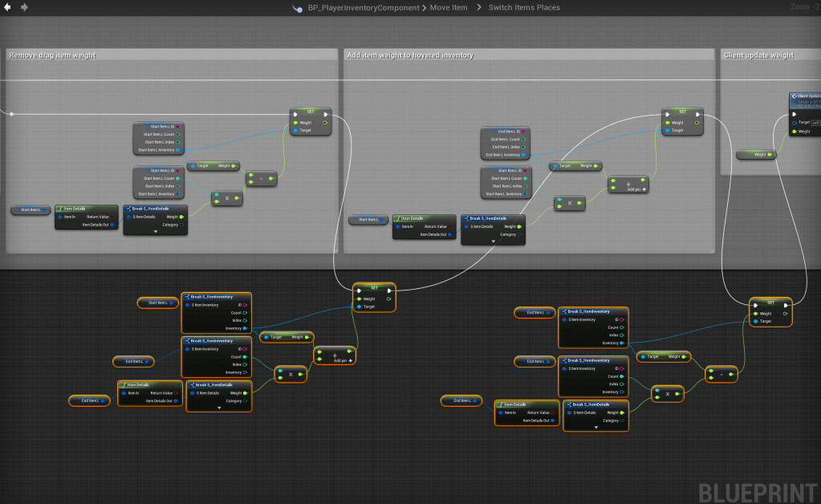
Task: Expand Break S_ItemDetails node in Remove drag comment
Action: pos(155,231)
